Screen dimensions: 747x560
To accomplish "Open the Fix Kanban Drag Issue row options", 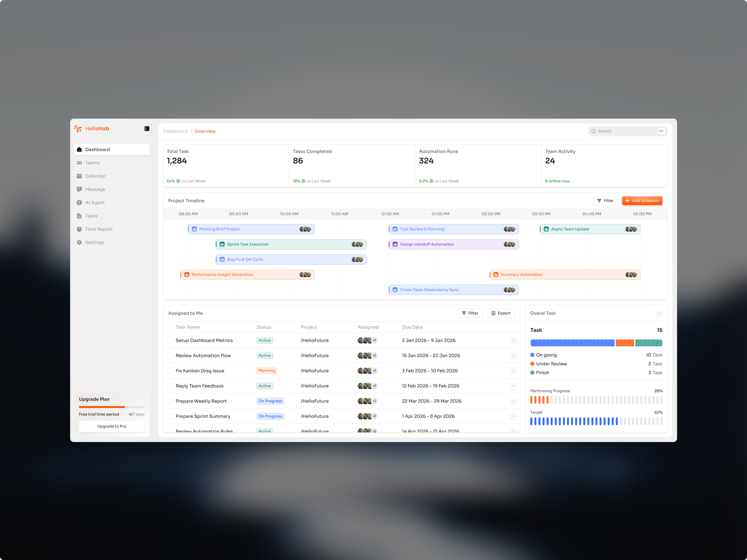I will click(513, 371).
